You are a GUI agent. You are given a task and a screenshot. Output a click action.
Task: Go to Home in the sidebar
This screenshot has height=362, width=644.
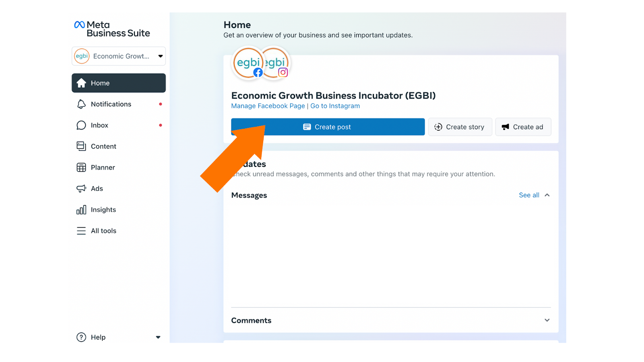point(119,83)
